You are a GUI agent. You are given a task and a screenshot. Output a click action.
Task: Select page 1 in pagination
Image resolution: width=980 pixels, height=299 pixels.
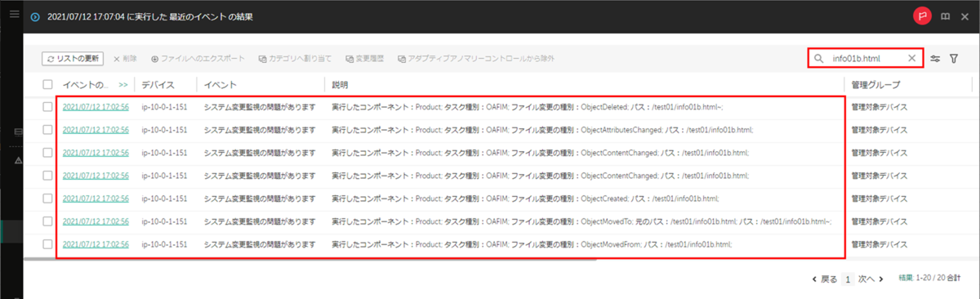point(849,279)
